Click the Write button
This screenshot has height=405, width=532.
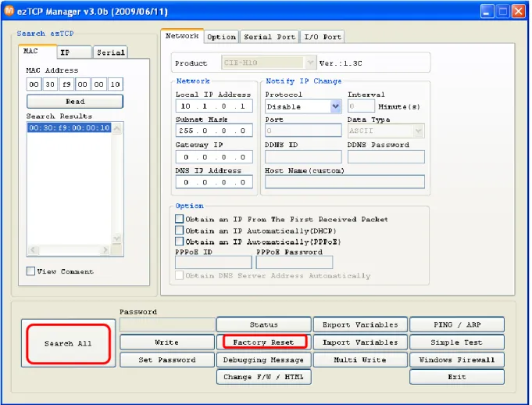(x=167, y=342)
